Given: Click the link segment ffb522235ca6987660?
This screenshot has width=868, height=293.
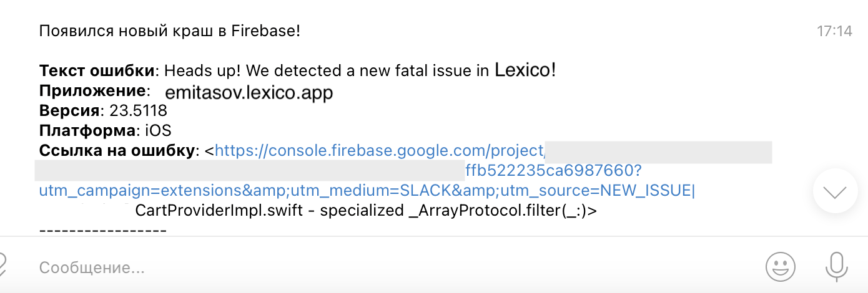Looking at the screenshot, I should pyautogui.click(x=553, y=170).
